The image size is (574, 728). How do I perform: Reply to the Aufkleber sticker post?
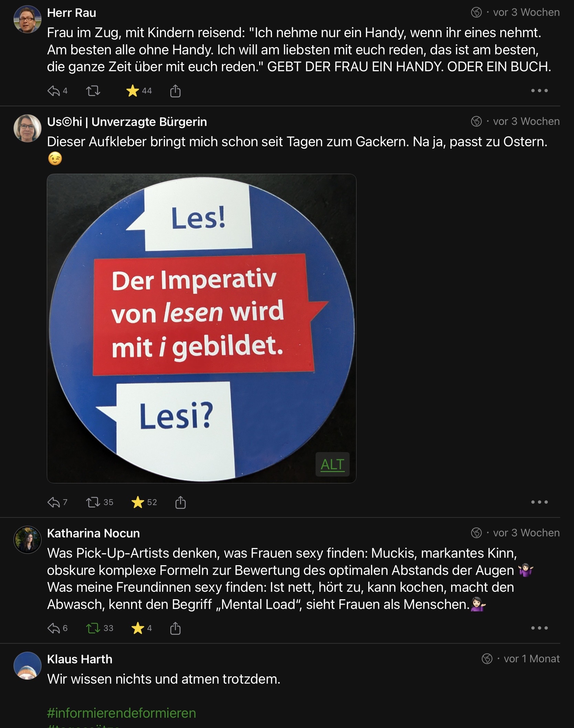54,503
